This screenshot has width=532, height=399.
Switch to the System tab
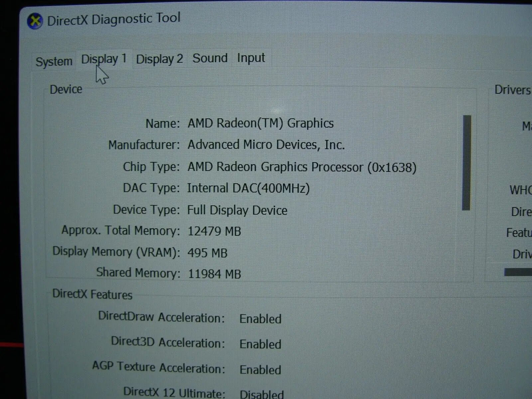(54, 62)
